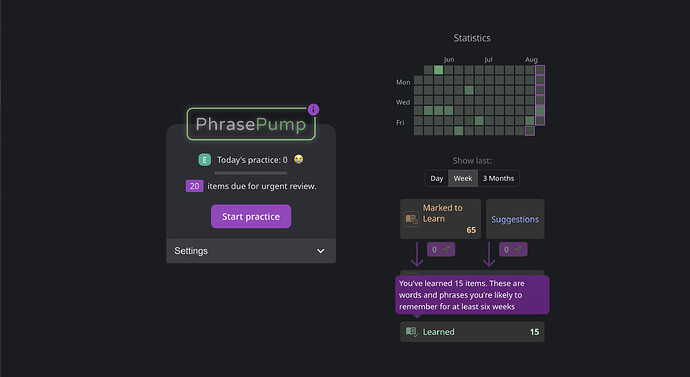Open the Suggestions card
This screenshot has width=690, height=377.
[515, 219]
